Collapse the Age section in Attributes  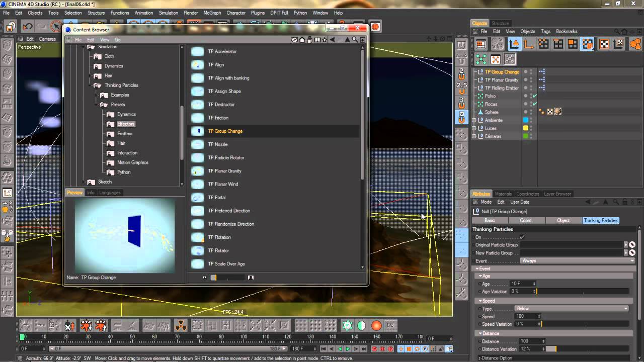(x=481, y=276)
